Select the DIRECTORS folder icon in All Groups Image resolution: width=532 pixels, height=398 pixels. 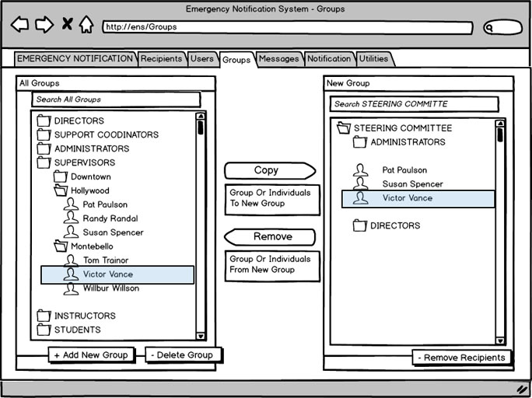coord(44,120)
